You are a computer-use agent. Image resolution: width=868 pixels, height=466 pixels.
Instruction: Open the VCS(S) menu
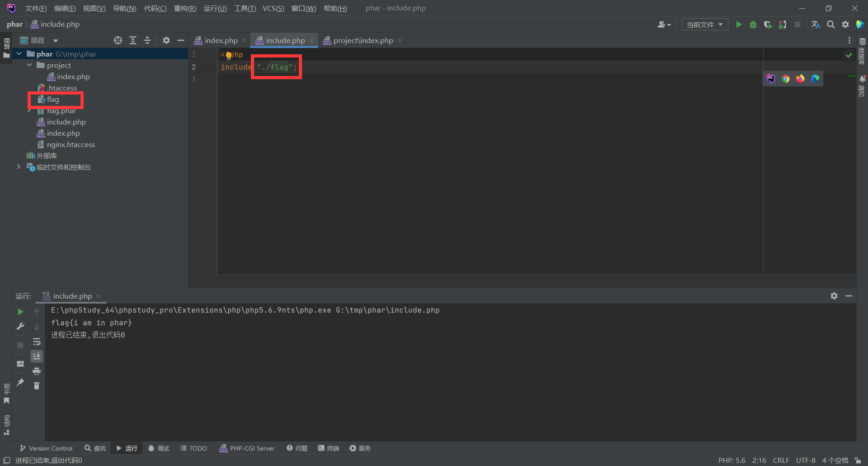274,8
